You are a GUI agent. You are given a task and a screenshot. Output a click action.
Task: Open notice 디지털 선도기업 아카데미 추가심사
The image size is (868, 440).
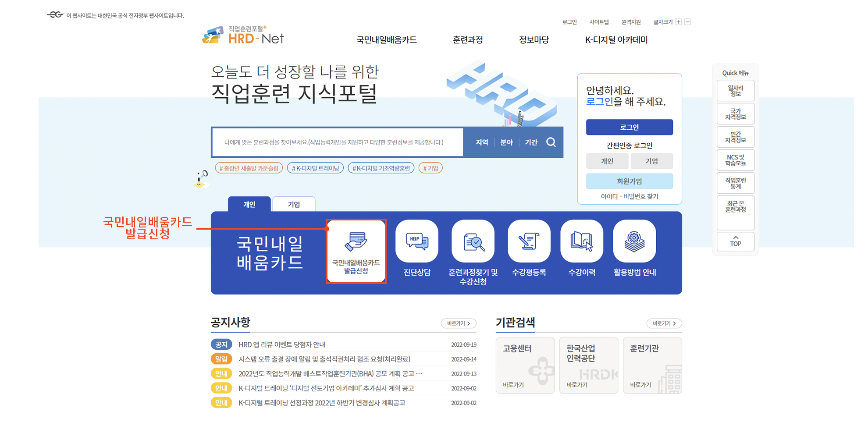[x=326, y=388]
